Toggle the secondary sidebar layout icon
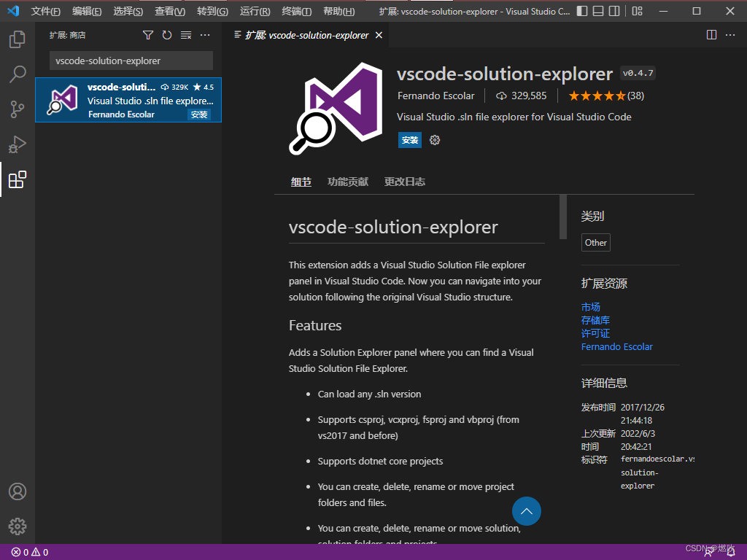The width and height of the screenshot is (747, 560). [614, 11]
